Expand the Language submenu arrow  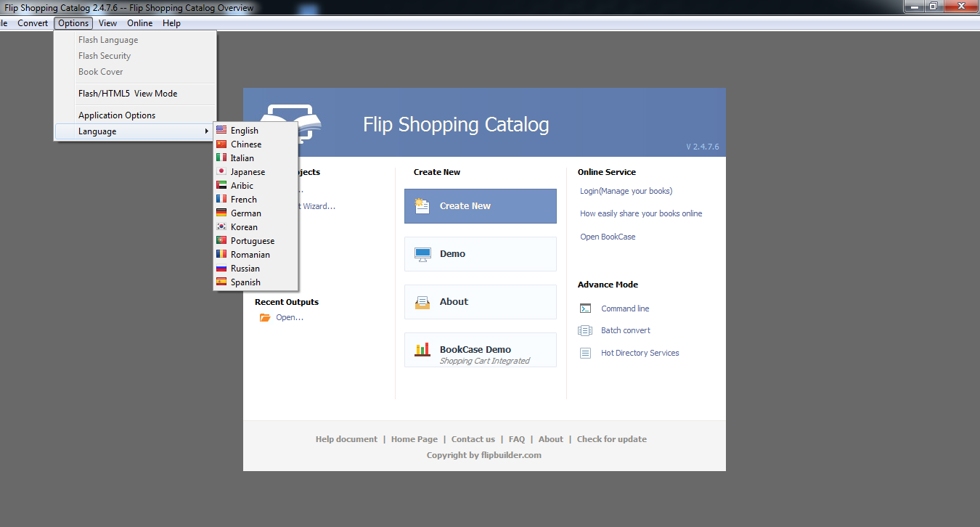tap(207, 131)
